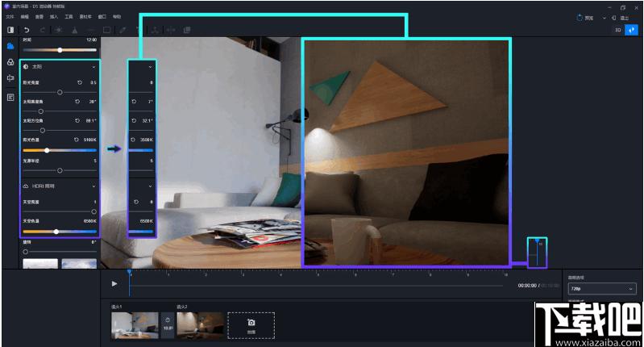Screen dimensions: 644x347
Task: Choose the second HDRI sky thumbnail
Action: [79, 264]
